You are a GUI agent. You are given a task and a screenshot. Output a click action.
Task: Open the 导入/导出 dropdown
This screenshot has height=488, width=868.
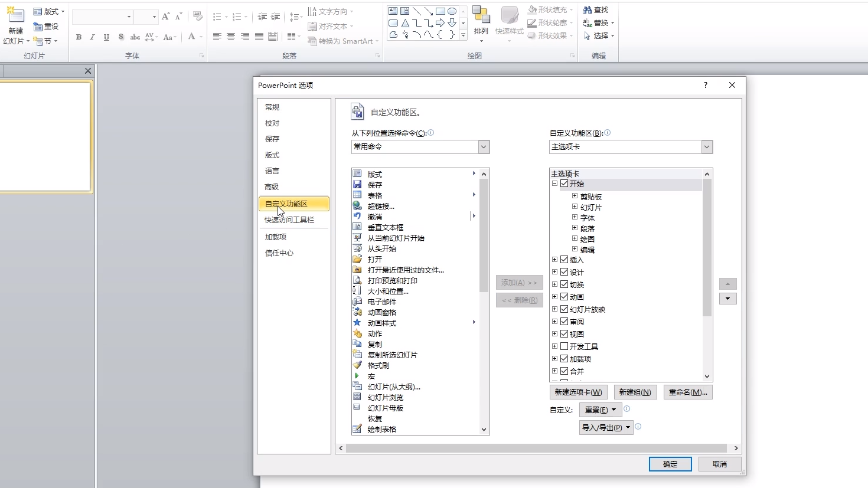(x=606, y=427)
